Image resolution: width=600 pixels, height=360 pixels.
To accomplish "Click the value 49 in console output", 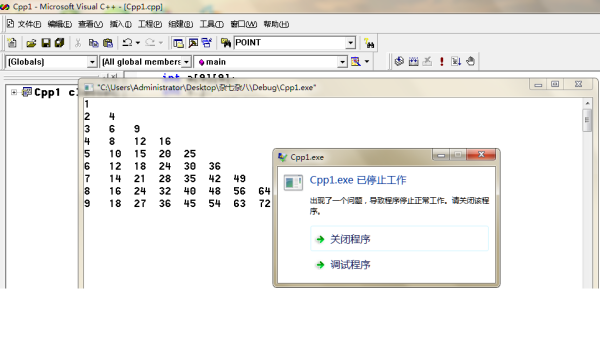I will pyautogui.click(x=240, y=179).
